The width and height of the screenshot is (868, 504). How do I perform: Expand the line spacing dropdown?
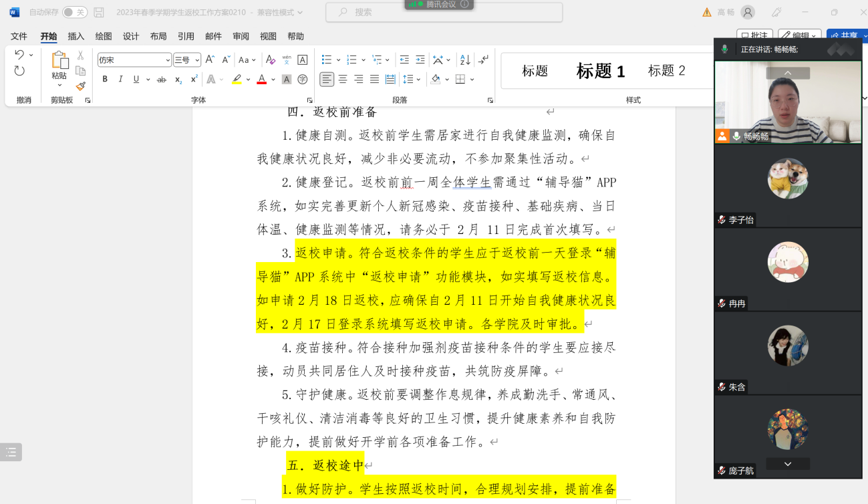click(419, 80)
